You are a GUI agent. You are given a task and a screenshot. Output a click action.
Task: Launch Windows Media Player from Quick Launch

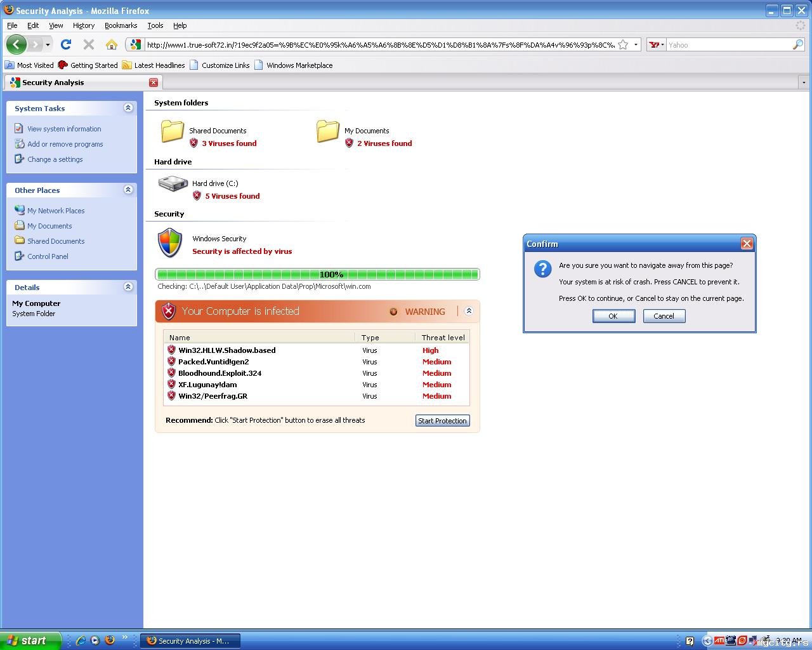[95, 640]
